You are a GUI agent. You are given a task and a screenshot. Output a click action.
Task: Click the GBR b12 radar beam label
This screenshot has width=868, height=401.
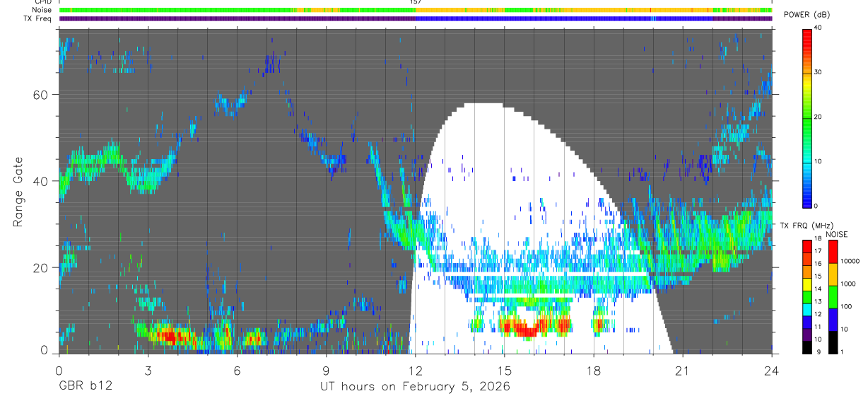point(85,387)
